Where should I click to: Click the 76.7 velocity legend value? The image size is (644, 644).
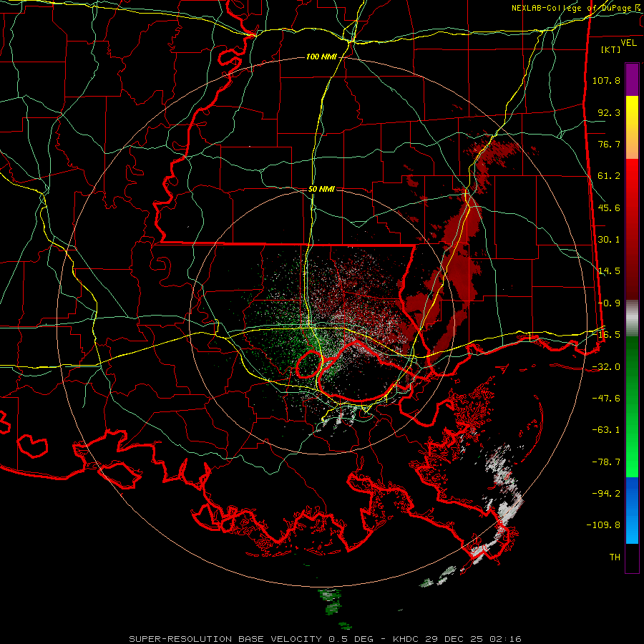coord(609,144)
